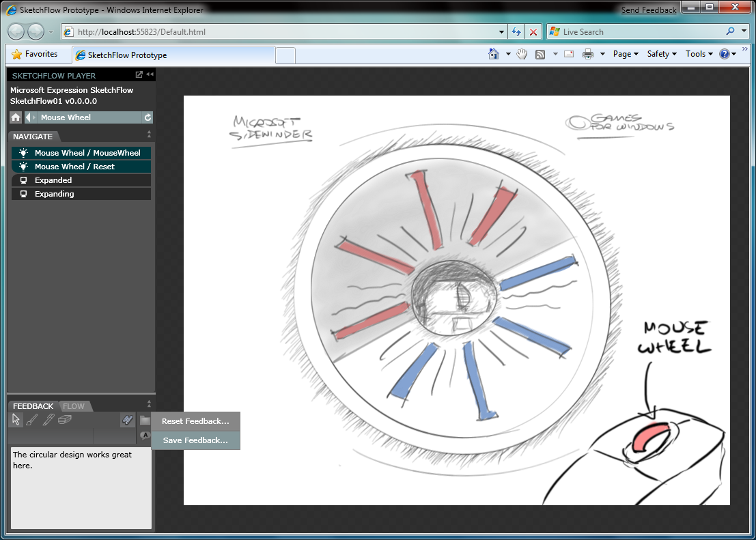
Task: Switch to the Flow tab
Action: (74, 406)
